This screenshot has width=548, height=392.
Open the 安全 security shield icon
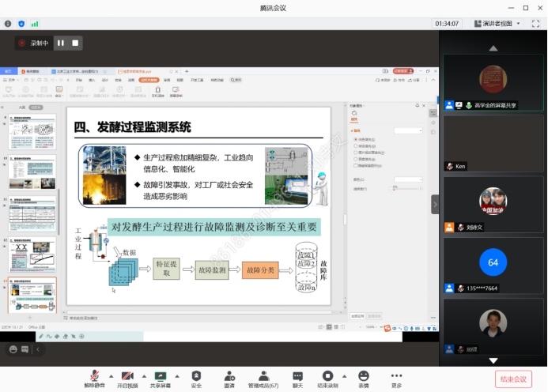196,375
